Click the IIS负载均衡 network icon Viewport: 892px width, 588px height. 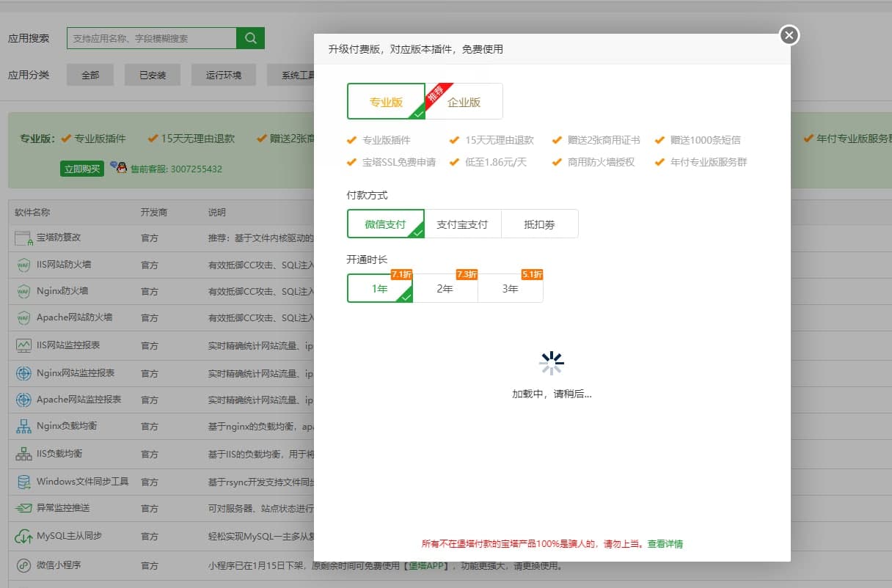[23, 454]
